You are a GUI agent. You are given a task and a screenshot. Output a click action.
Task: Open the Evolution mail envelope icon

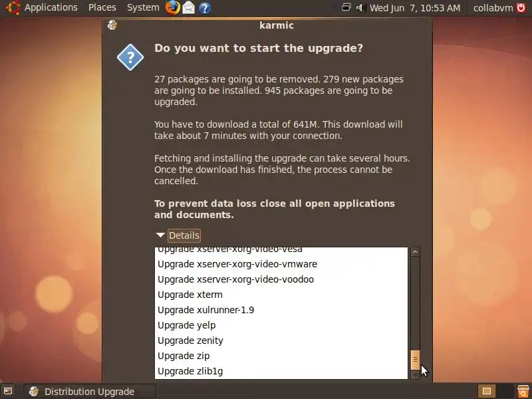pyautogui.click(x=189, y=7)
